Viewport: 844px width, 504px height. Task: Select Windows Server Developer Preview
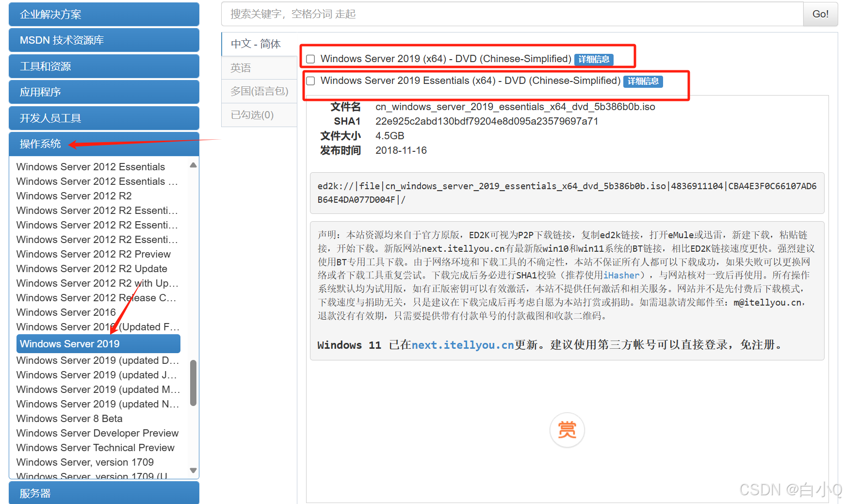coord(97,433)
